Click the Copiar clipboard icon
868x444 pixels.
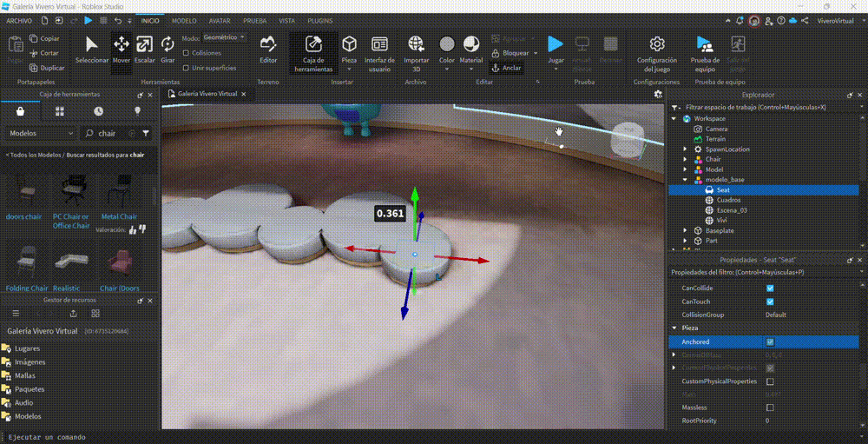point(34,39)
